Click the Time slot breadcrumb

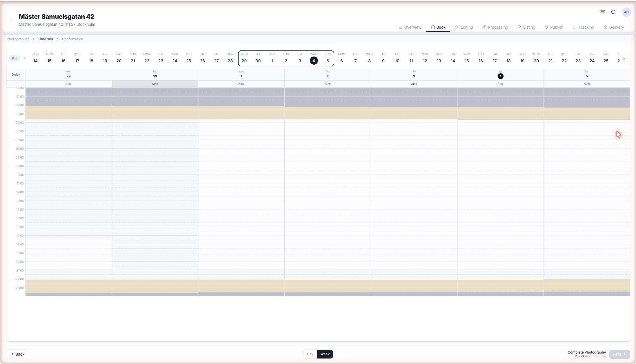[x=46, y=39]
